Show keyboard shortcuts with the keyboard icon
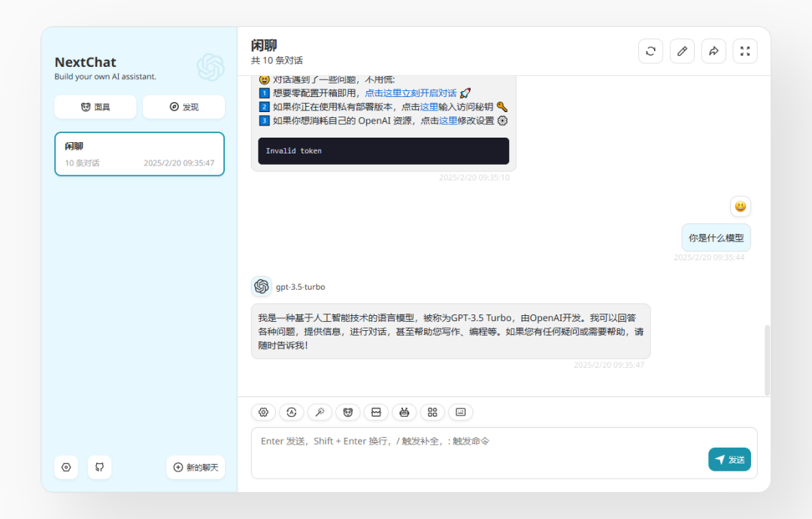Viewport: 812px width, 519px height. click(460, 412)
